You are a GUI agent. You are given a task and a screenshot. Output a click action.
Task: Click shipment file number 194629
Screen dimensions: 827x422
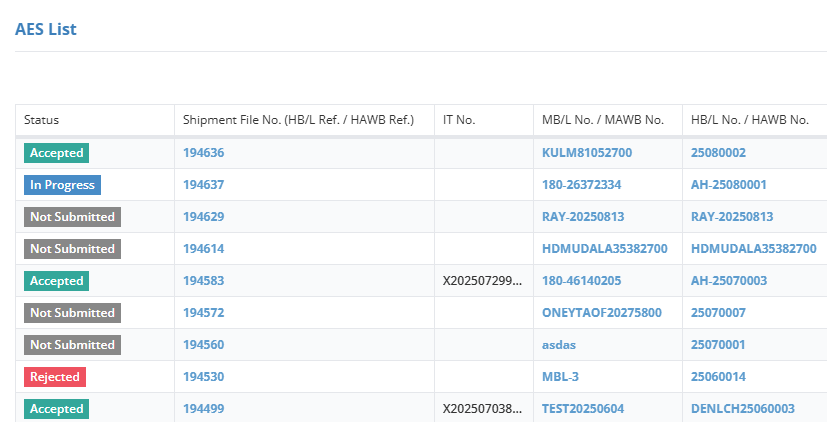[x=203, y=217]
